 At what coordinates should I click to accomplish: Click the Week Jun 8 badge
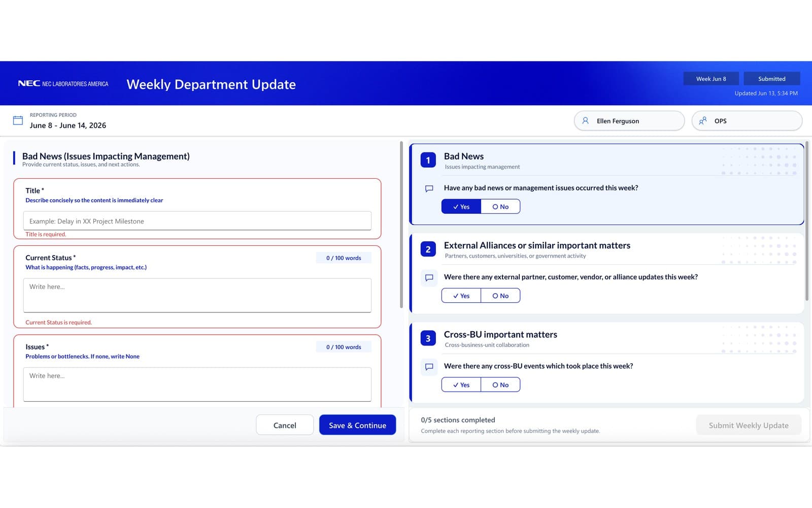[711, 79]
